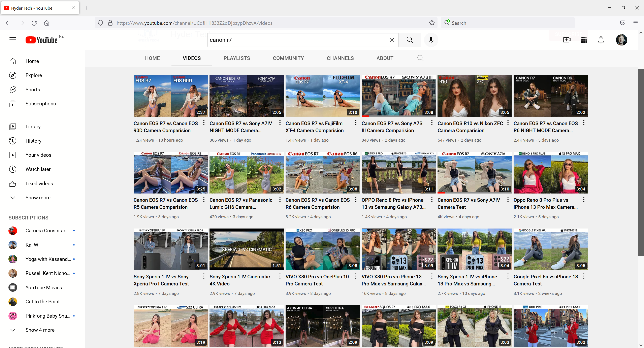Image resolution: width=644 pixels, height=348 pixels.
Task: Search within channel magnifier icon
Action: point(420,58)
